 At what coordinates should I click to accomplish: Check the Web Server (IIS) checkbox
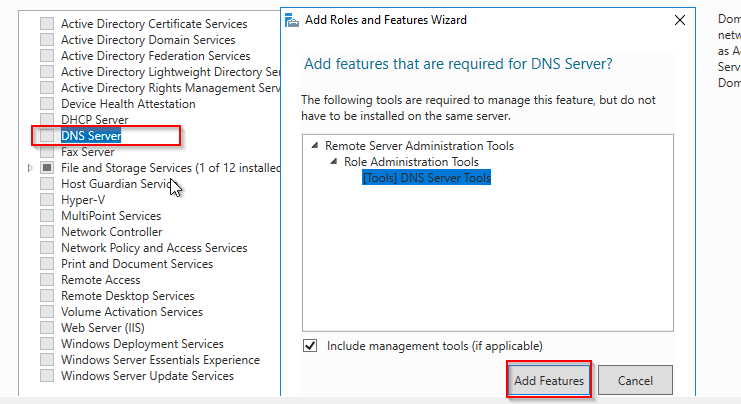tap(47, 328)
